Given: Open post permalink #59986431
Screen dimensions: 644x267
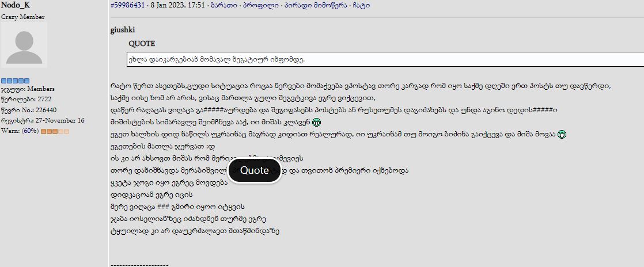Looking at the screenshot, I should click(x=127, y=6).
